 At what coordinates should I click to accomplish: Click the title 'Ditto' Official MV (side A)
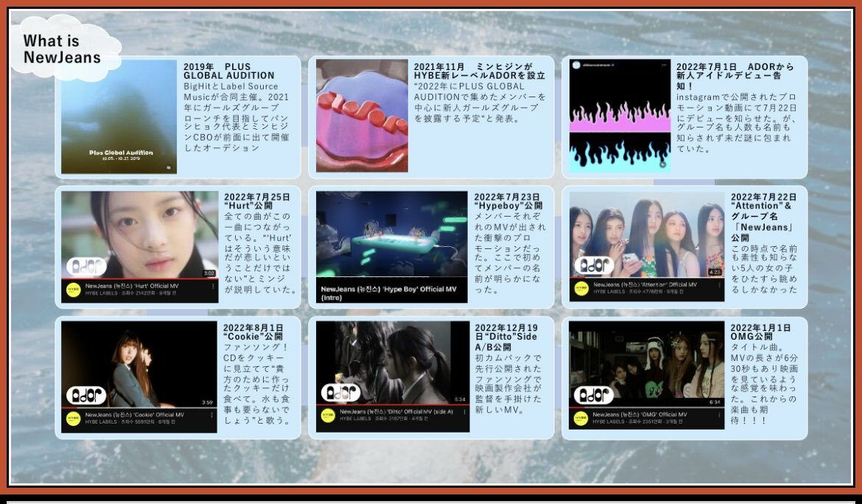(396, 412)
